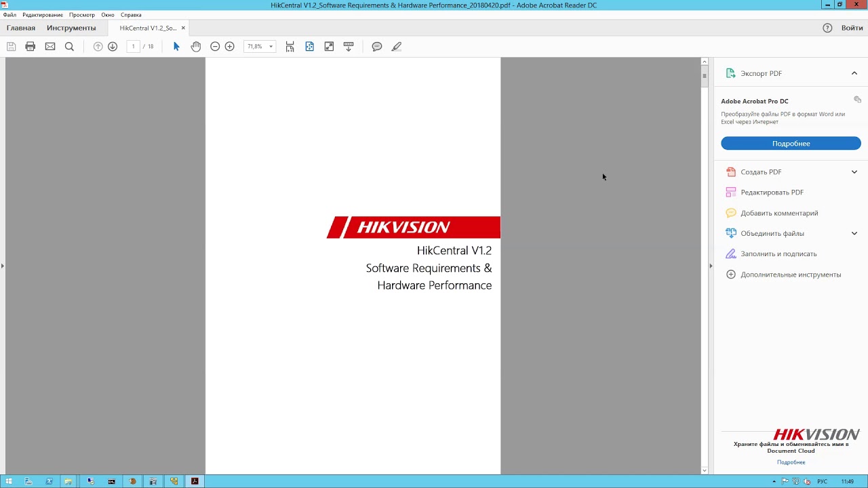
Task: Enter full screen mode icon
Action: pyautogui.click(x=329, y=47)
